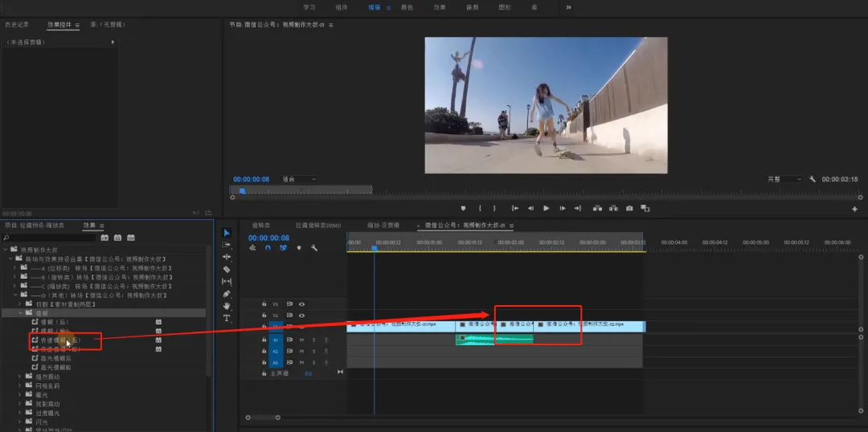Image resolution: width=868 pixels, height=432 pixels.
Task: Select the Type (T) tool
Action: (x=227, y=318)
